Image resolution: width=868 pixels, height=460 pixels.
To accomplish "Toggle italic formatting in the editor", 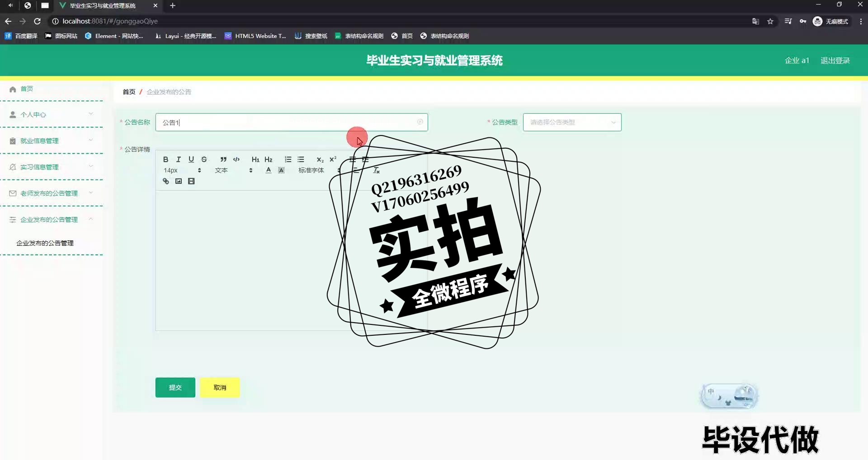I will (179, 160).
